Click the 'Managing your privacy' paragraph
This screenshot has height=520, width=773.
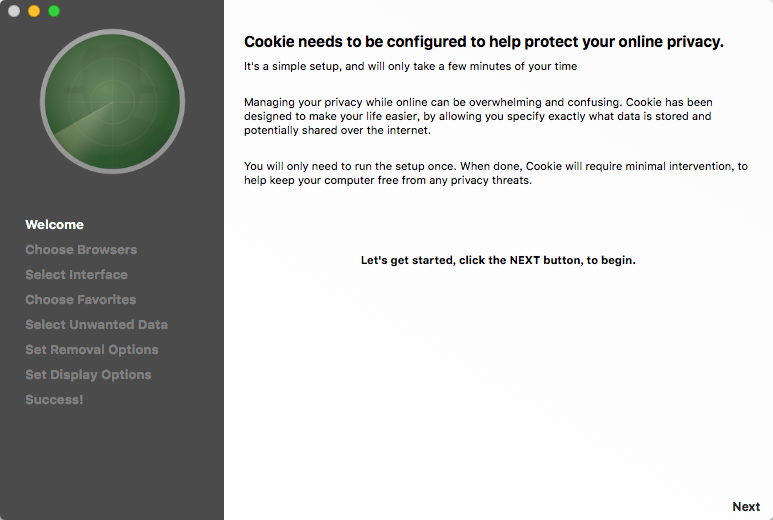[x=478, y=116]
